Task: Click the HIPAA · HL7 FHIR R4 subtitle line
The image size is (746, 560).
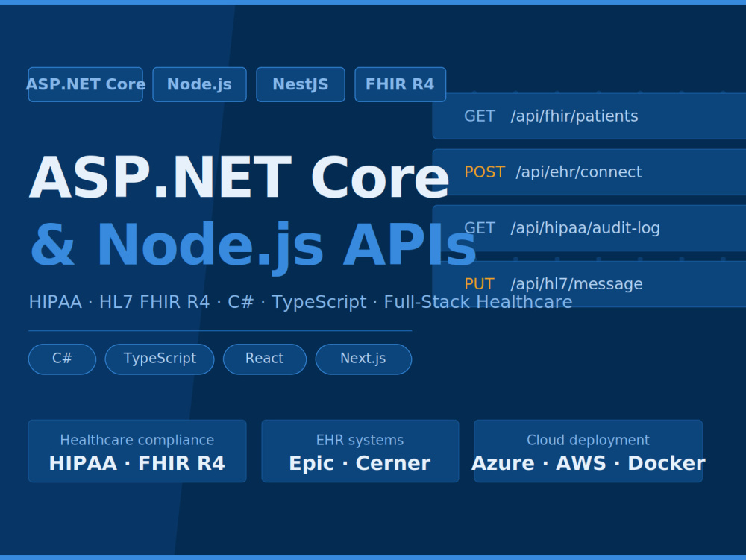Action: coord(301,302)
